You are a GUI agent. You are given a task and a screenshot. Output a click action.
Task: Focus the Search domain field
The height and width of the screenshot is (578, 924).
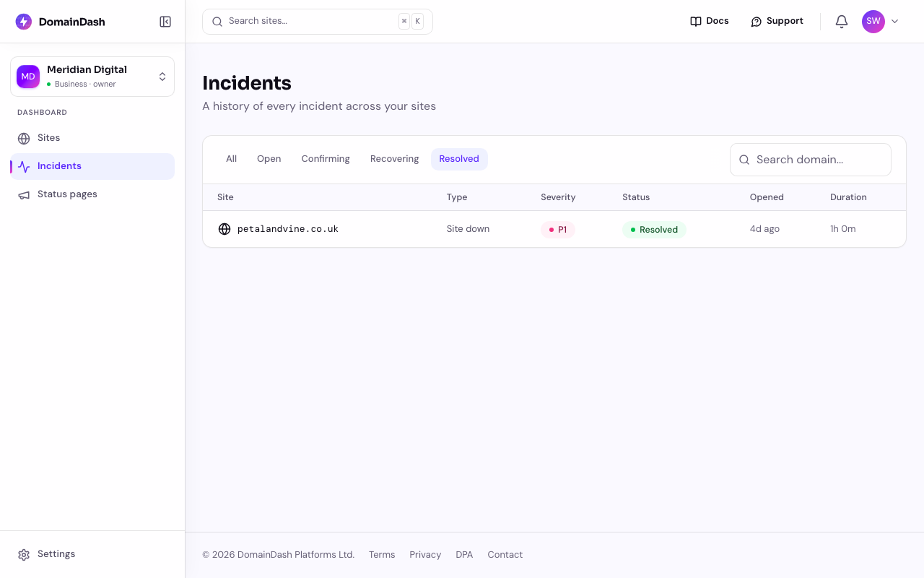[811, 160]
